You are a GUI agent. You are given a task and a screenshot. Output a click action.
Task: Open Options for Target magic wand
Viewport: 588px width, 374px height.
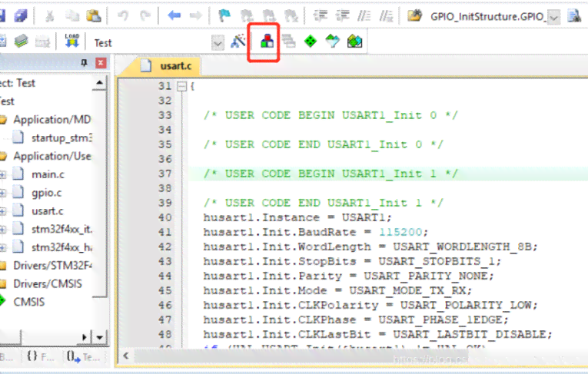click(238, 41)
